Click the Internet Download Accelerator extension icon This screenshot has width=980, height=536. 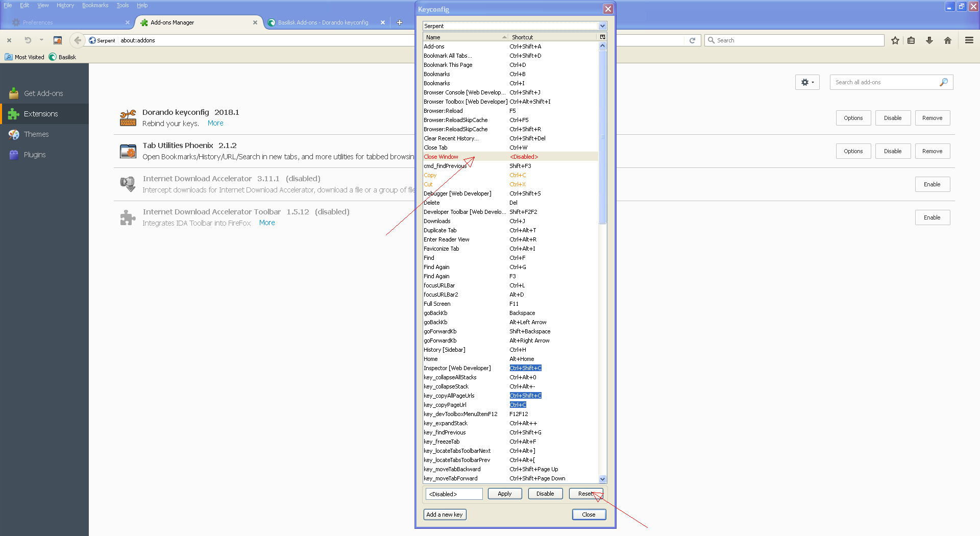[128, 184]
